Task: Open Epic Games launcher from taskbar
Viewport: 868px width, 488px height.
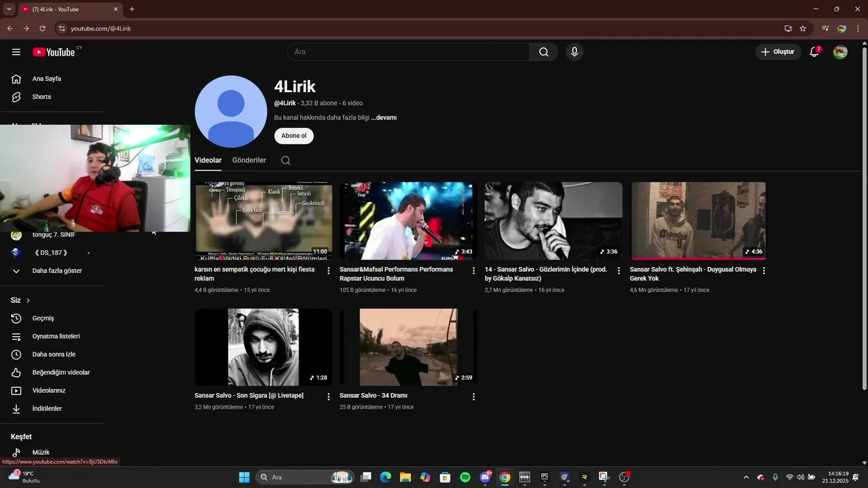Action: (x=545, y=477)
